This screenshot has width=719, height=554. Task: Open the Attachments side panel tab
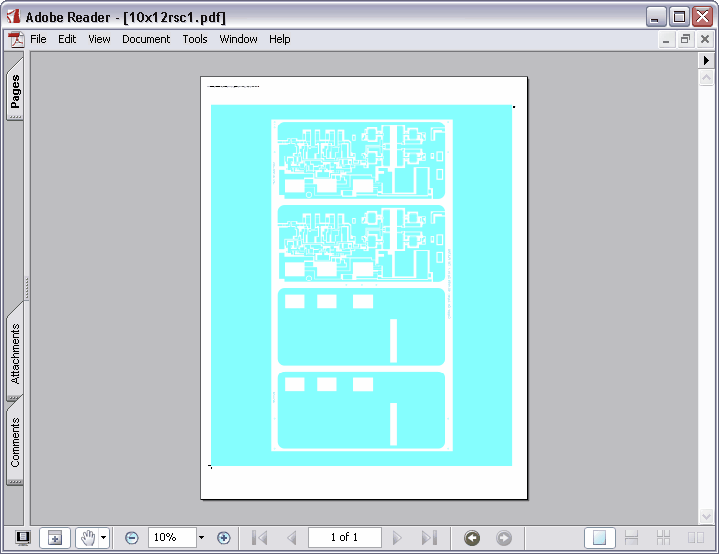click(x=15, y=353)
